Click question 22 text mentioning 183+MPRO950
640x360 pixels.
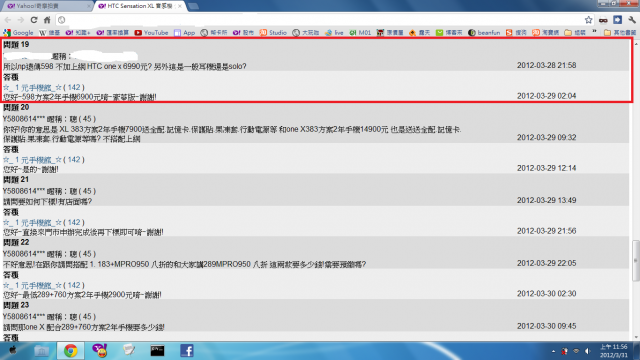pyautogui.click(x=184, y=264)
